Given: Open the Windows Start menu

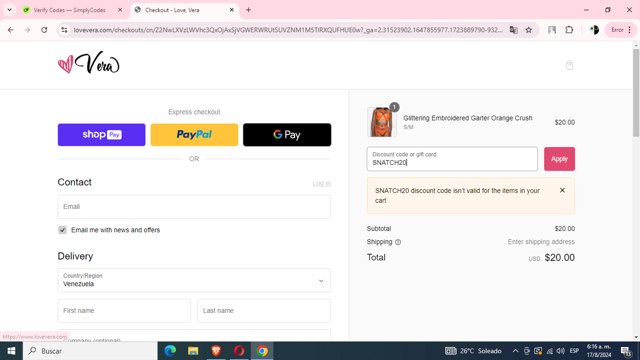Looking at the screenshot, I should coord(11,351).
